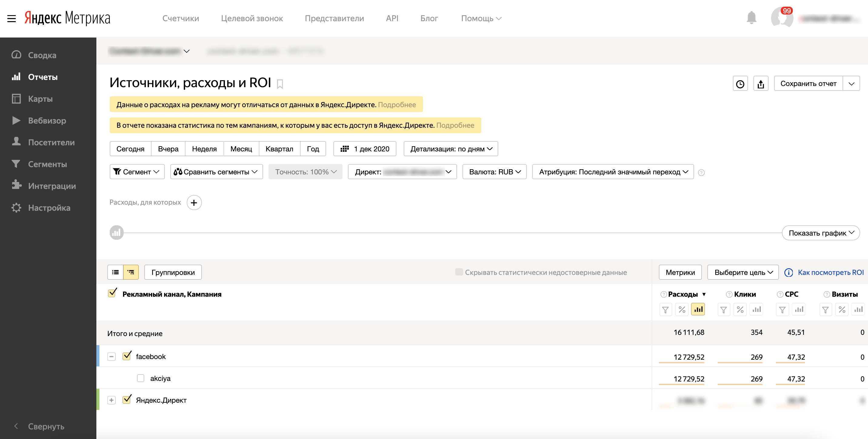Select the Неделя period tab
This screenshot has width=868, height=439.
tap(204, 148)
